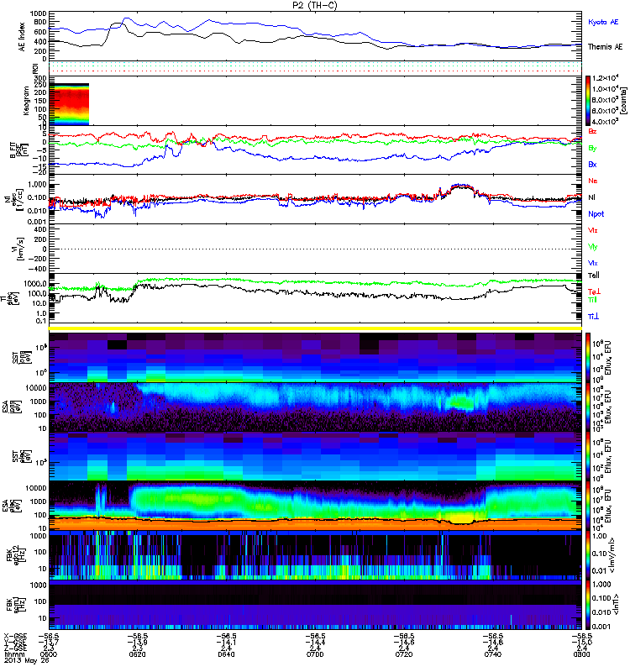Image resolution: width=630 pixels, height=672 pixels.
Task: Select the black Te parallel legend
Action: click(593, 276)
